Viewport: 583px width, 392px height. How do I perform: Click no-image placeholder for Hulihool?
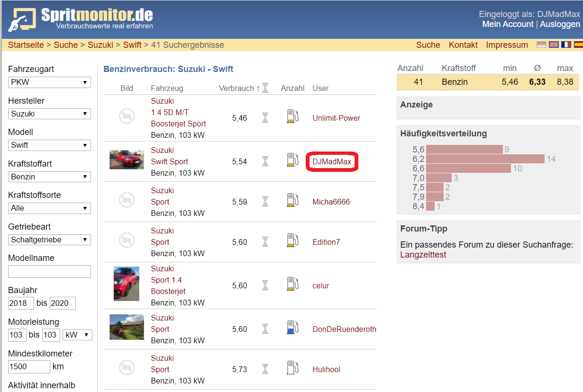coord(127,367)
